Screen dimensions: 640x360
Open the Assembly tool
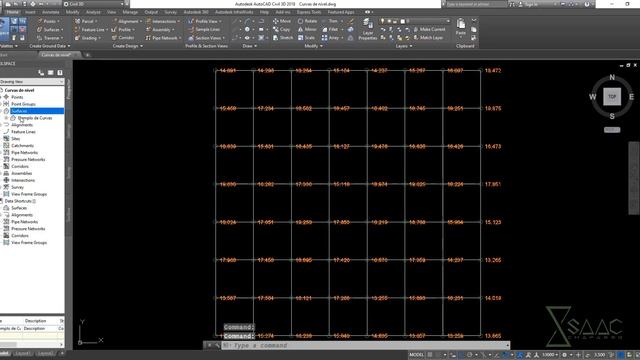point(160,30)
